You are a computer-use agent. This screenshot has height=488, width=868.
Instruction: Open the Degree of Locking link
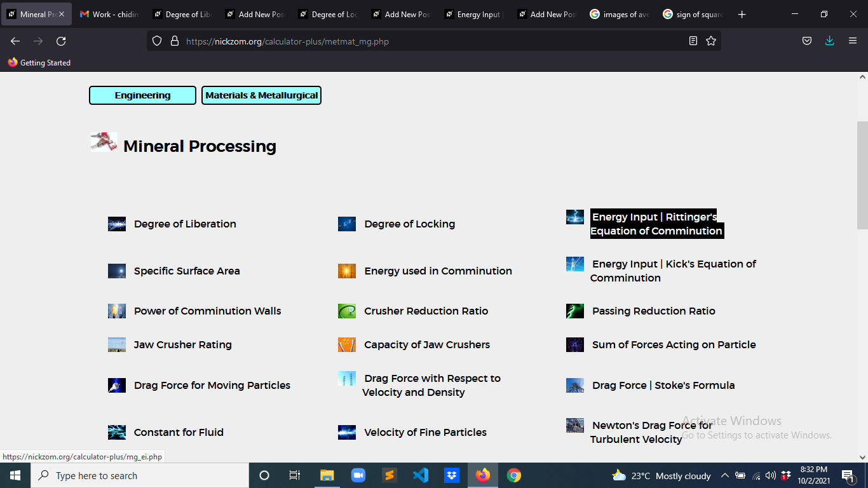pos(410,224)
